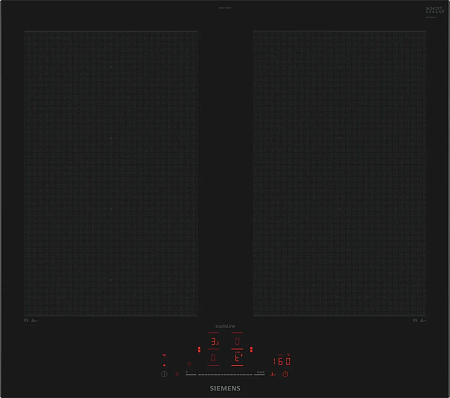Tap the middle of the power level slider
Screen dimensions: 450x398
[x=225, y=374]
